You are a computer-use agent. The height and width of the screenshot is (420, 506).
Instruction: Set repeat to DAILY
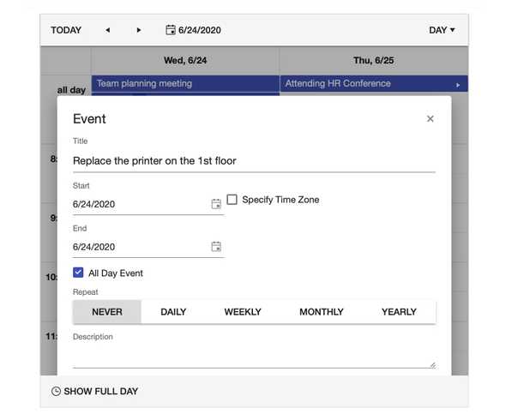(x=173, y=312)
